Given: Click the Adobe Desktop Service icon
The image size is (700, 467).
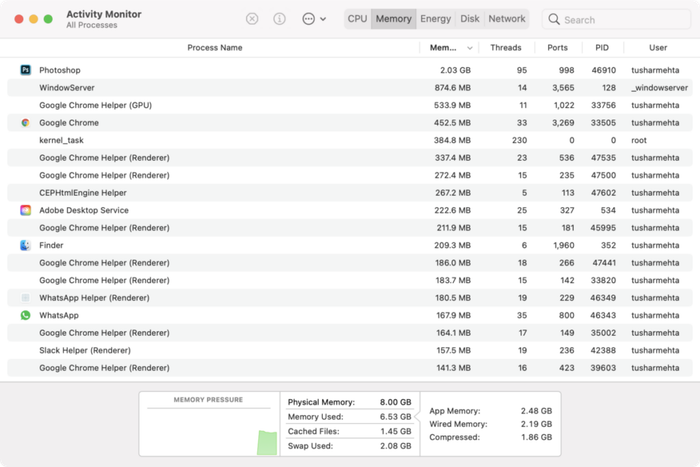Looking at the screenshot, I should pos(25,210).
